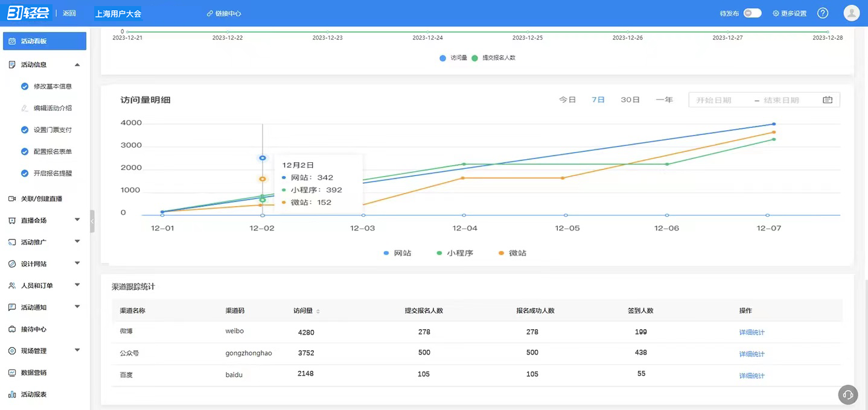The height and width of the screenshot is (410, 868).
Task: Click the customer service headset icon
Action: tap(847, 394)
